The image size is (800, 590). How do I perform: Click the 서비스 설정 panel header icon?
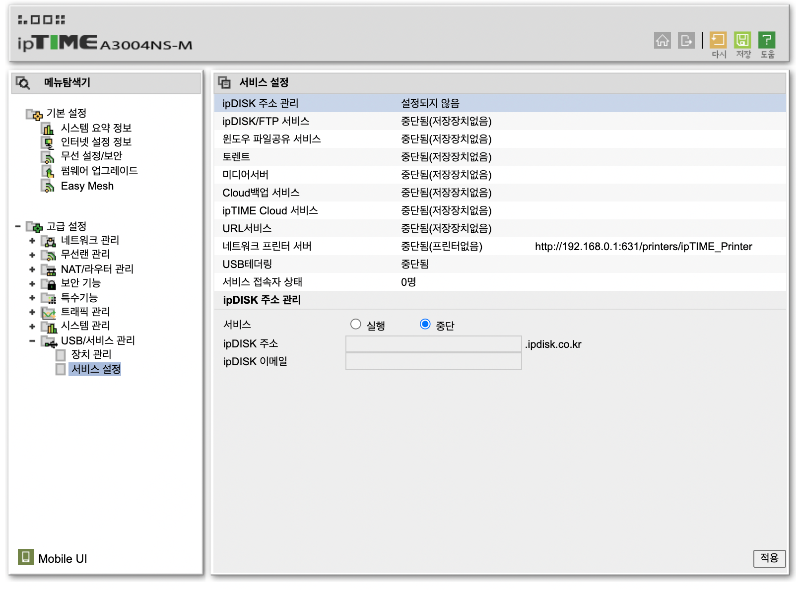pyautogui.click(x=224, y=82)
